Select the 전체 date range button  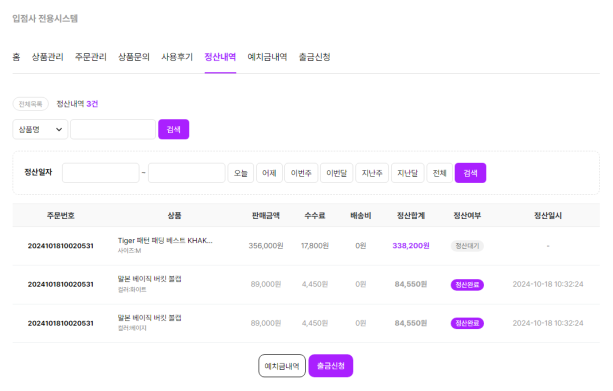pos(439,173)
